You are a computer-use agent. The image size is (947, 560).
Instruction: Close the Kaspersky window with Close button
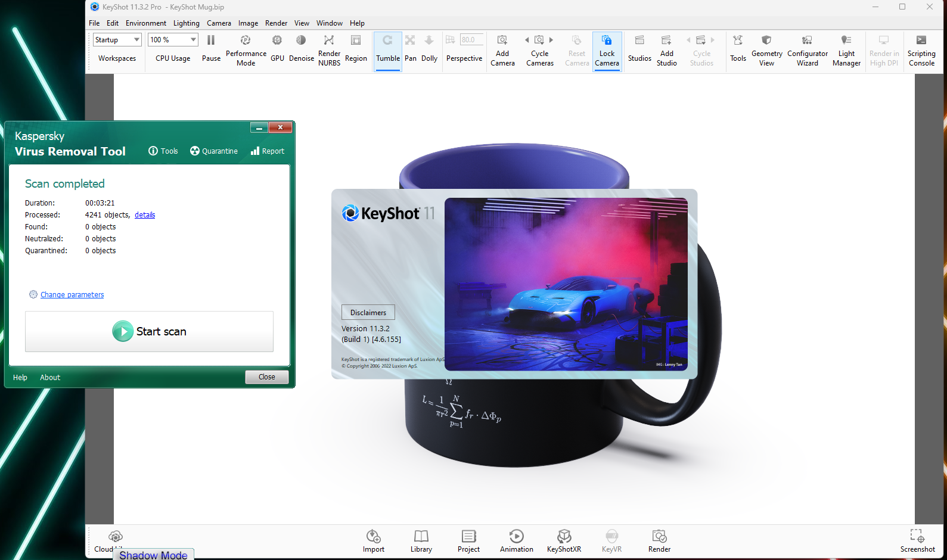point(267,377)
